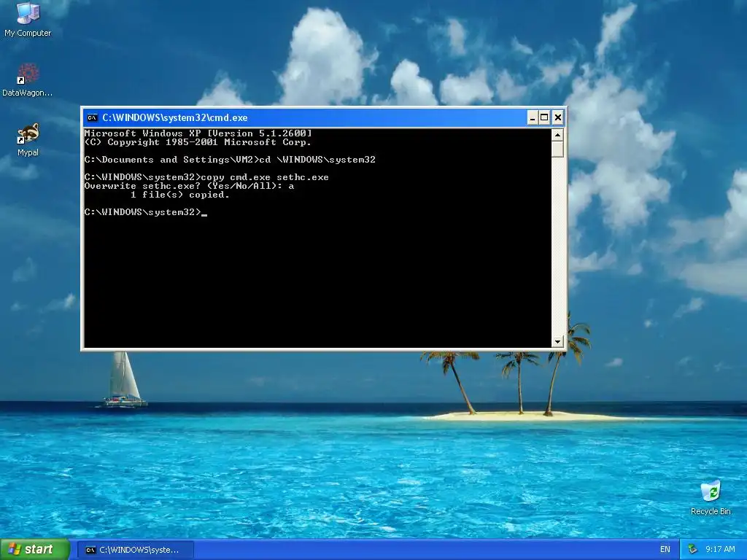Click the last C:\WINDOWS\system32> prompt
The height and width of the screenshot is (560, 747).
(x=143, y=212)
